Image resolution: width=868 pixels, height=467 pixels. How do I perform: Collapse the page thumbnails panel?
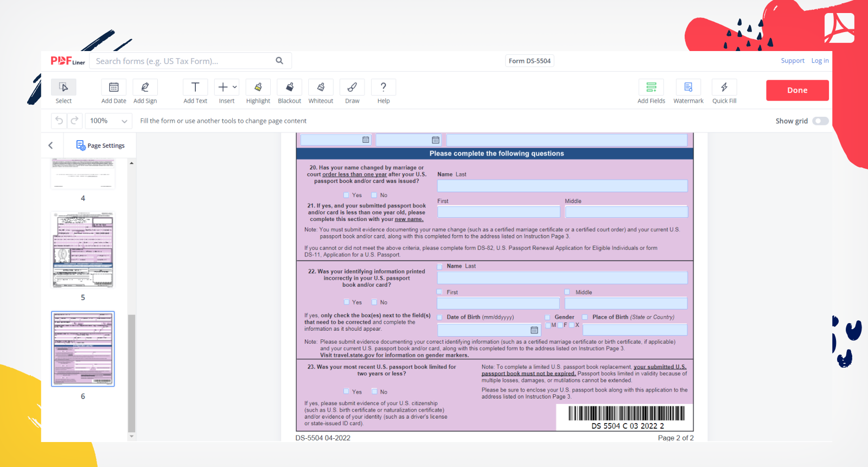[51, 146]
